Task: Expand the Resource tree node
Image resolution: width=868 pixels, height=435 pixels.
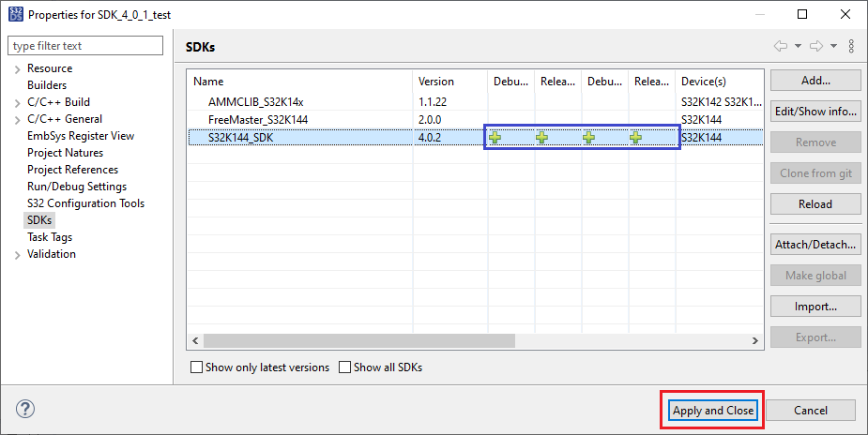Action: click(17, 69)
